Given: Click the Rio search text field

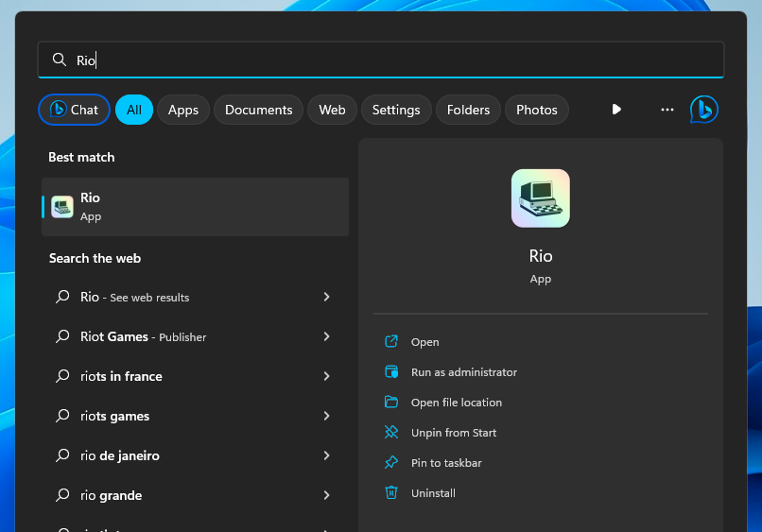Looking at the screenshot, I should coord(381,60).
